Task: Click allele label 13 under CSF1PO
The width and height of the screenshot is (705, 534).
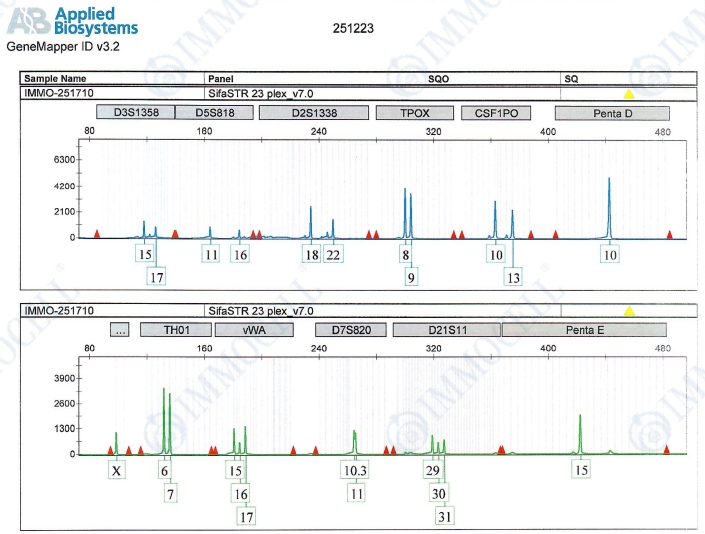Action: 512,277
